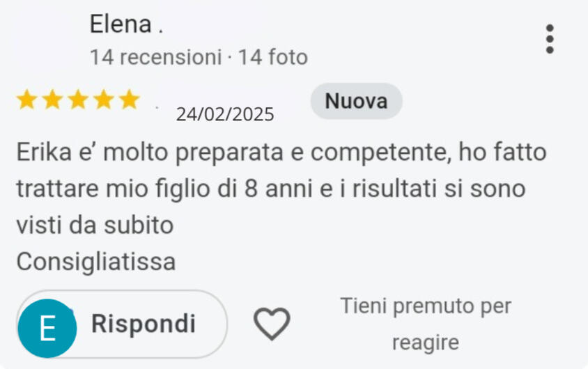The height and width of the screenshot is (369, 588).
Task: Click the word Consigliatissa in the review
Action: (x=96, y=262)
